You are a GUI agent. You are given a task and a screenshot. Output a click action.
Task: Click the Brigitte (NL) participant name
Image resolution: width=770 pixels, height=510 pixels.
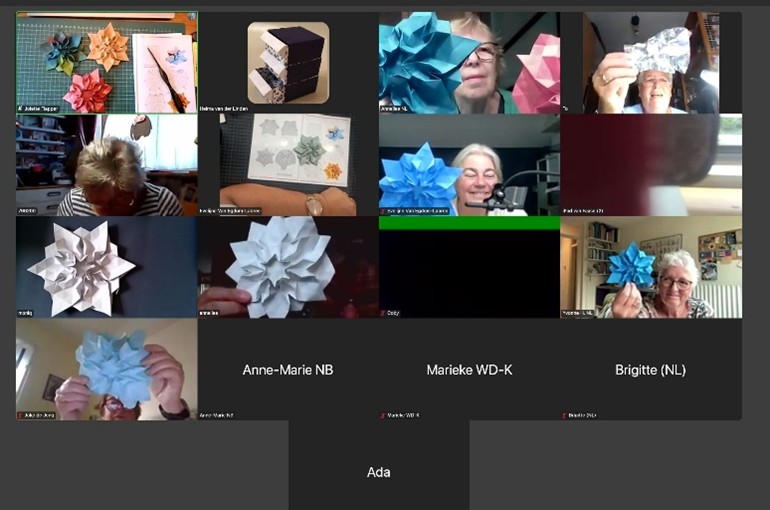[x=651, y=370]
